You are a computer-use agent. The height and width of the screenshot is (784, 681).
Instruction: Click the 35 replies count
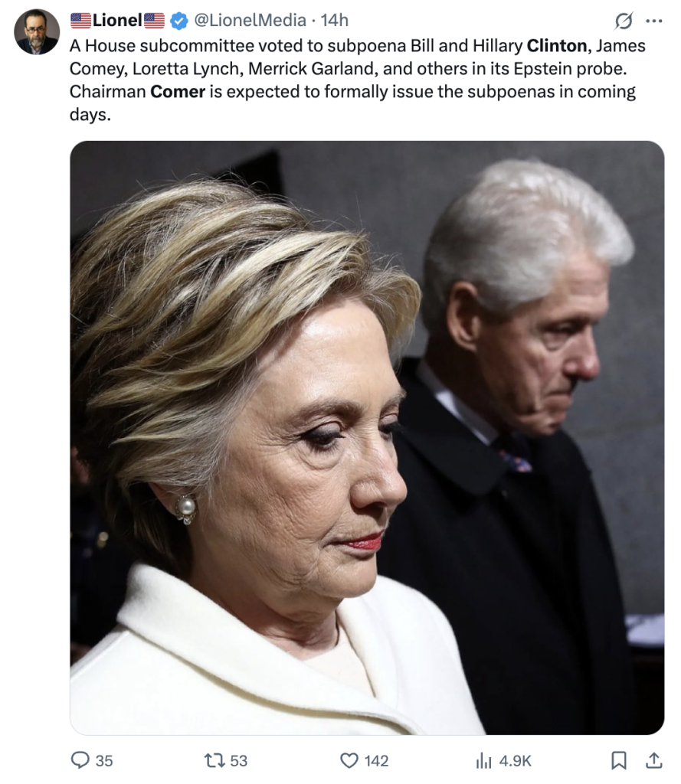(104, 760)
